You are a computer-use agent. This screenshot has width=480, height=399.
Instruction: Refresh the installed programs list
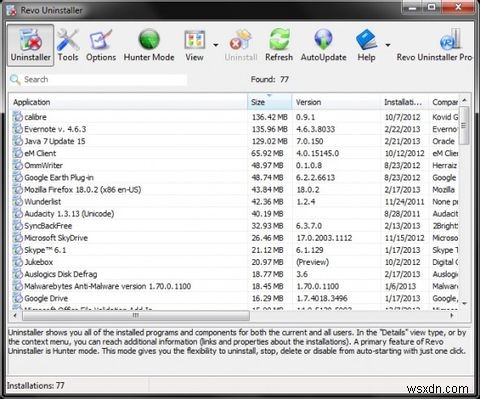point(279,45)
